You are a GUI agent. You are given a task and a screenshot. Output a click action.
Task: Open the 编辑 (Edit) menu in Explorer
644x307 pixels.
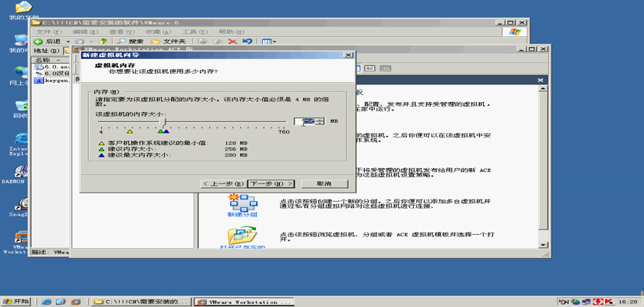point(85,31)
